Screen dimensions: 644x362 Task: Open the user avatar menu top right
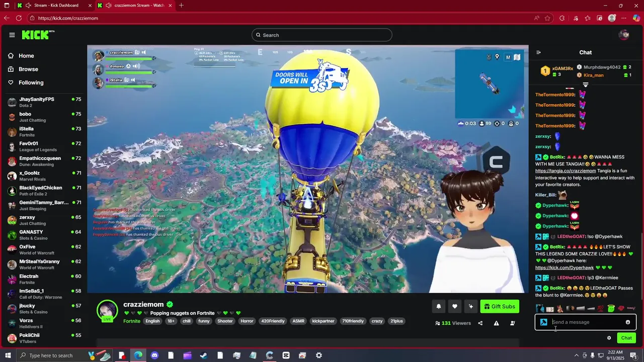click(x=624, y=35)
